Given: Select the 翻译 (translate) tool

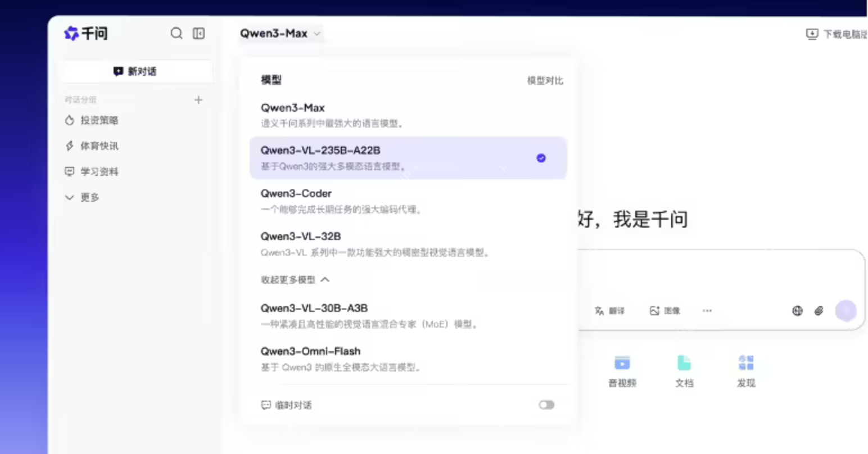Looking at the screenshot, I should (610, 310).
